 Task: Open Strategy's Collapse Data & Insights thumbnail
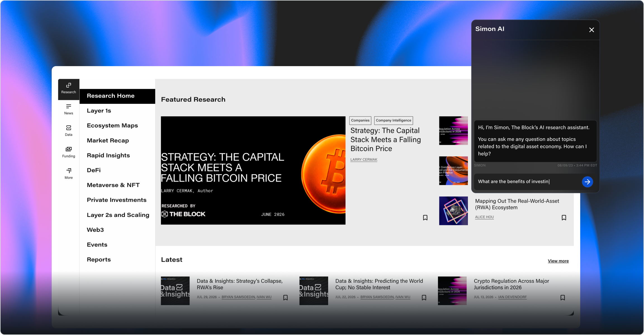(175, 291)
